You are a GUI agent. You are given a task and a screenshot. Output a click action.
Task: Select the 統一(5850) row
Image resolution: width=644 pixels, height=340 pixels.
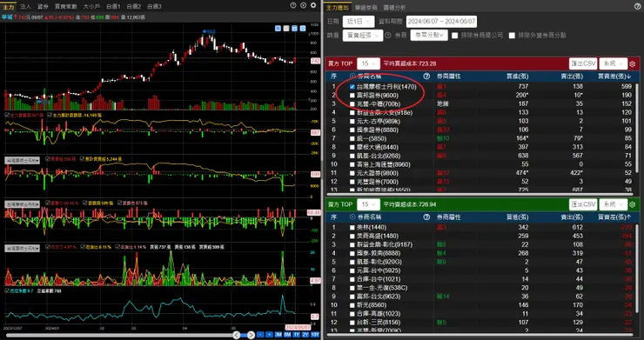click(x=480, y=139)
